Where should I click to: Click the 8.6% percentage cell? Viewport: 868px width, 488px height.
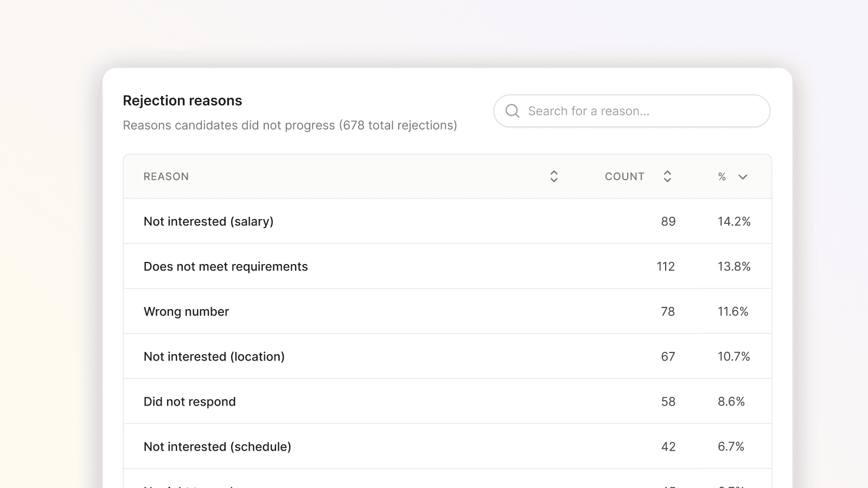(x=731, y=401)
